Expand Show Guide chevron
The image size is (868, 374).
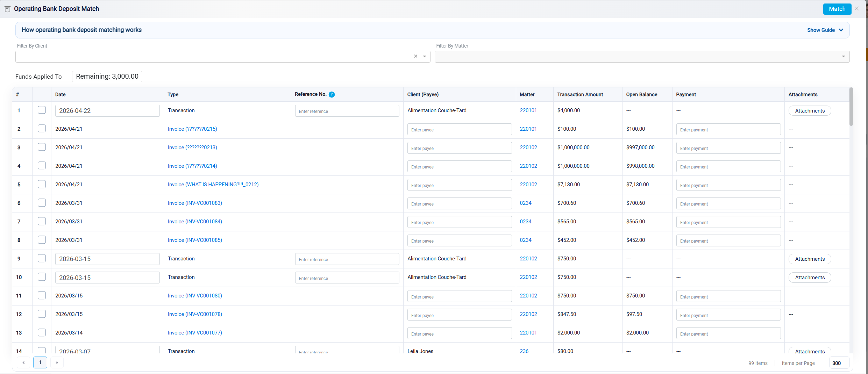pos(841,30)
